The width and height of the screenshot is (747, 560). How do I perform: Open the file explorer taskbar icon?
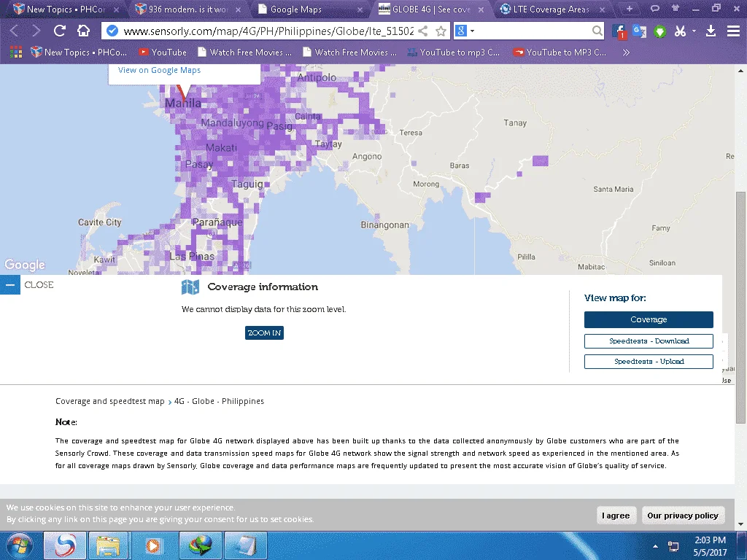(x=108, y=545)
